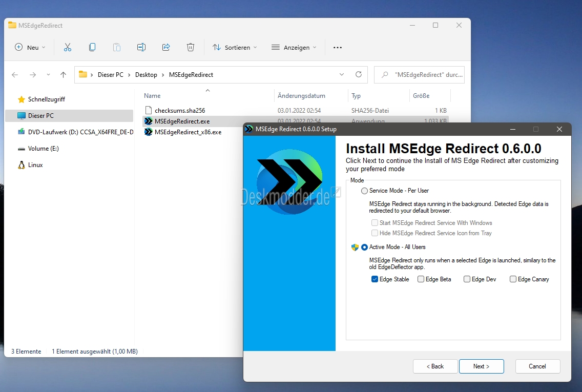Screen dimensions: 582x392
Task: Click the MSEdgeRedirect search input field
Action: 420,75
